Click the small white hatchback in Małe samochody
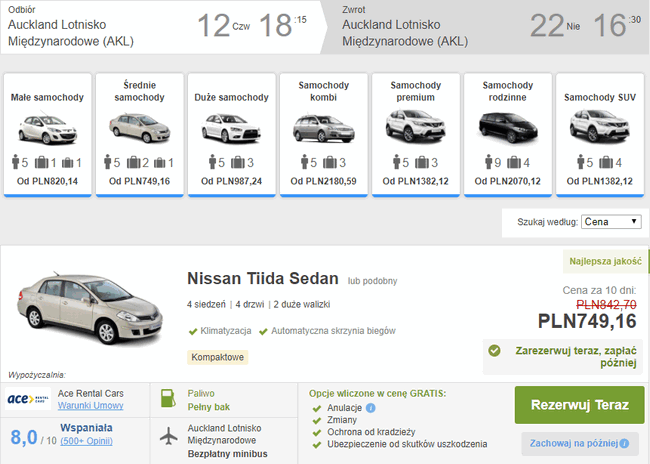 pos(48,129)
